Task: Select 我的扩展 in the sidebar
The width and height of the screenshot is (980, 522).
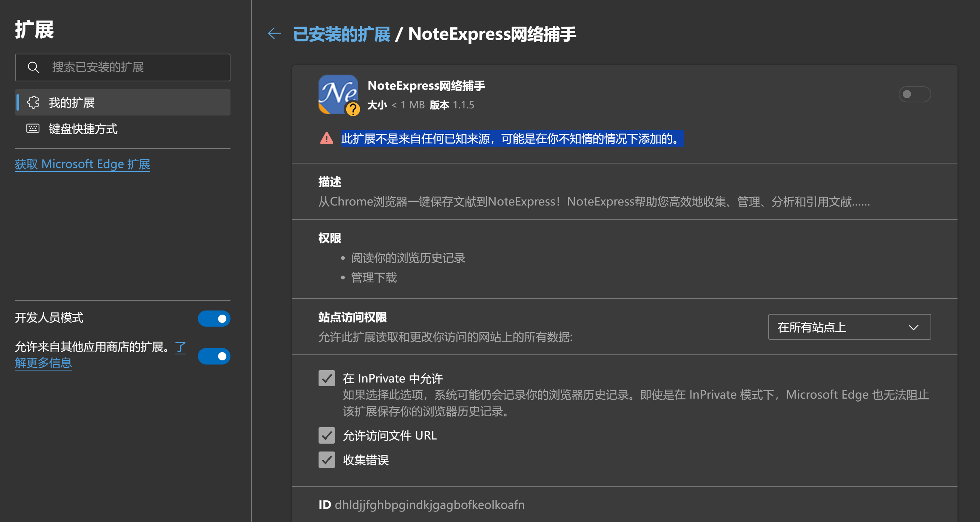Action: (x=123, y=102)
